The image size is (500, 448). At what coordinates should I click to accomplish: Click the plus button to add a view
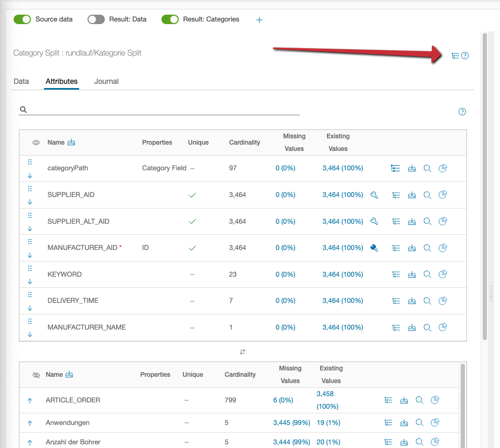coord(259,20)
